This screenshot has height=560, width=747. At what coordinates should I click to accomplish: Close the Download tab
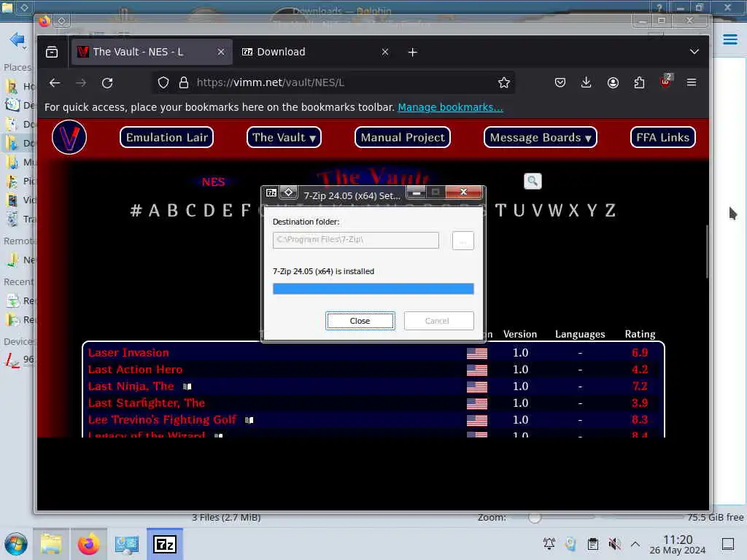[x=385, y=52]
